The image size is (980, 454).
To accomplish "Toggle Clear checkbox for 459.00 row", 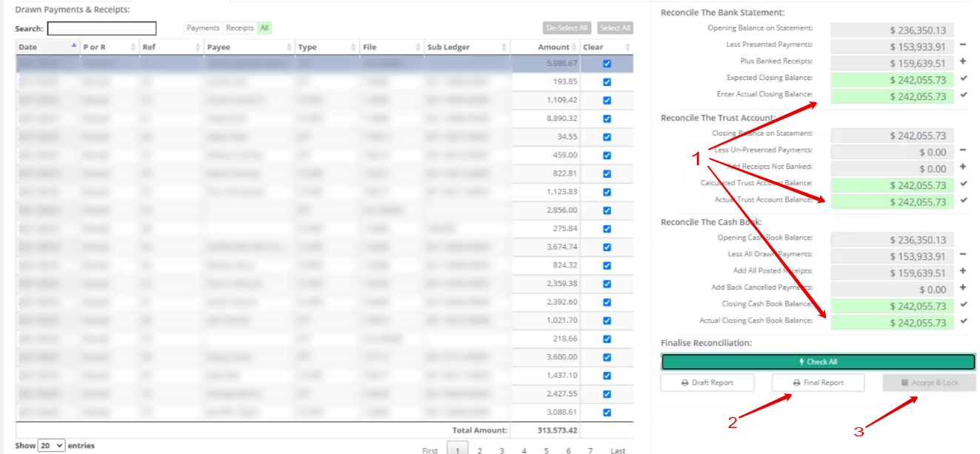I will (607, 156).
